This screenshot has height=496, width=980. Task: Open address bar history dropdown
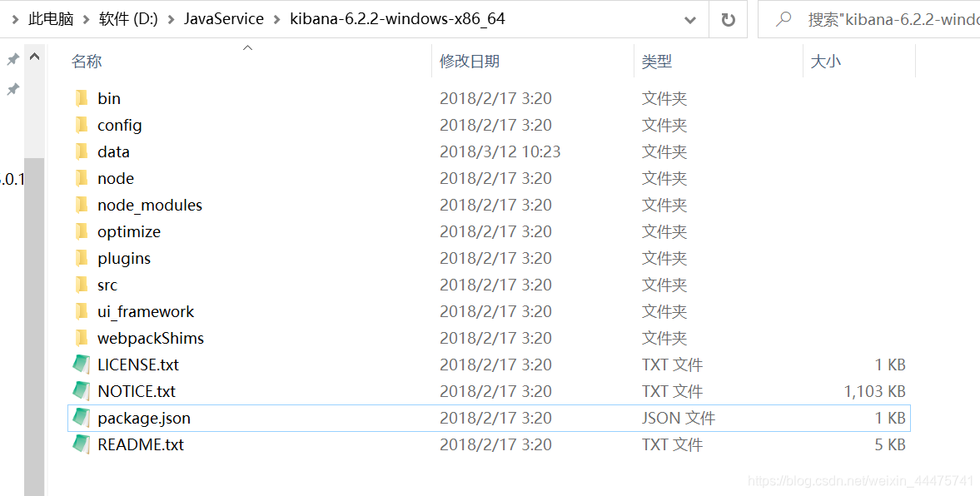click(x=690, y=19)
